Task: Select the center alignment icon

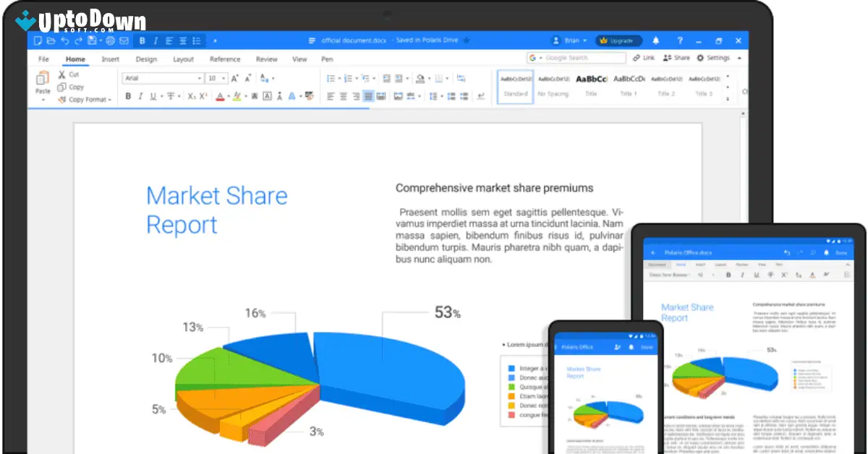Action: [x=343, y=95]
